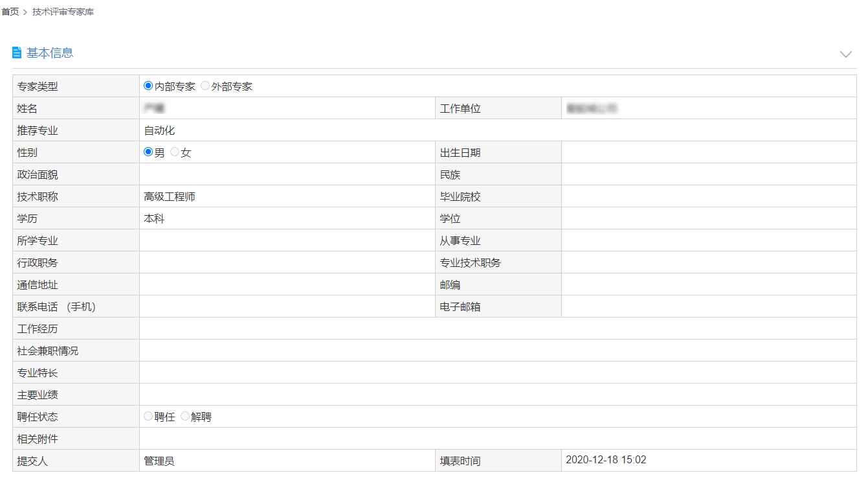Click the 所学专业 value field
The height and width of the screenshot is (484, 868).
pyautogui.click(x=287, y=240)
